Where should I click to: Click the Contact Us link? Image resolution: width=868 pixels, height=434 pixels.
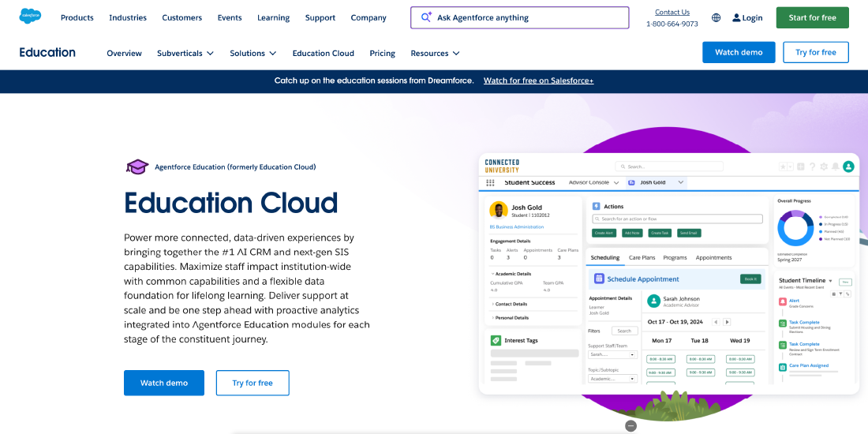click(x=672, y=12)
